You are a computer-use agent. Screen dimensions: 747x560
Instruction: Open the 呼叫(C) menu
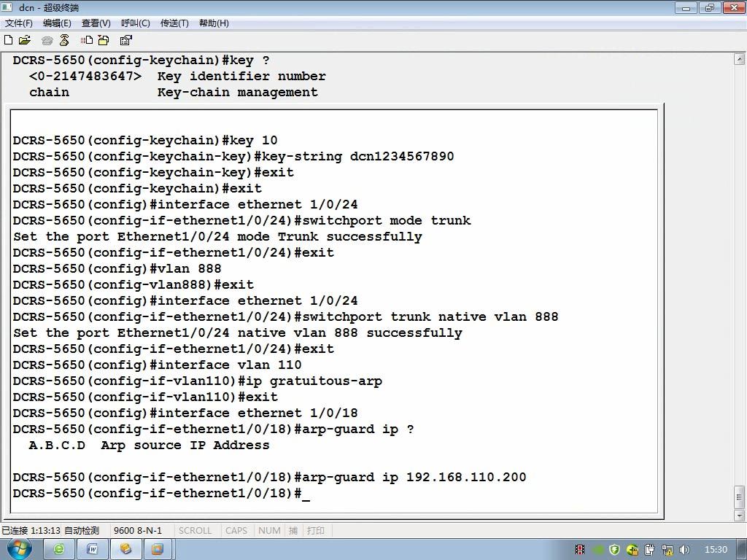135,23
